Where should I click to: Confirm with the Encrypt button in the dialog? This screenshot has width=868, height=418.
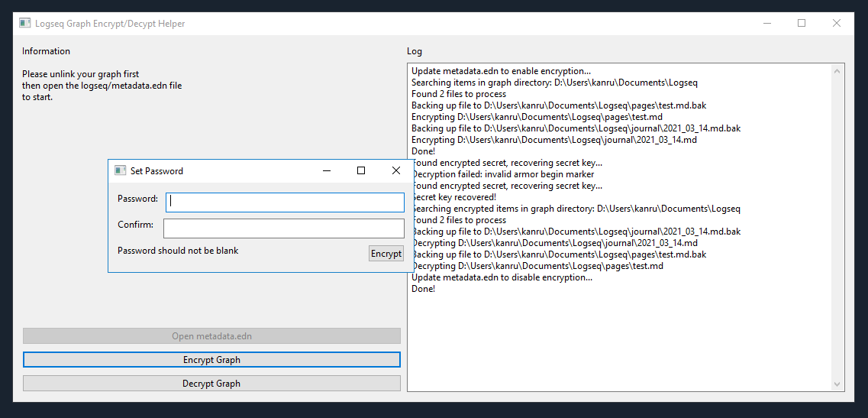386,254
